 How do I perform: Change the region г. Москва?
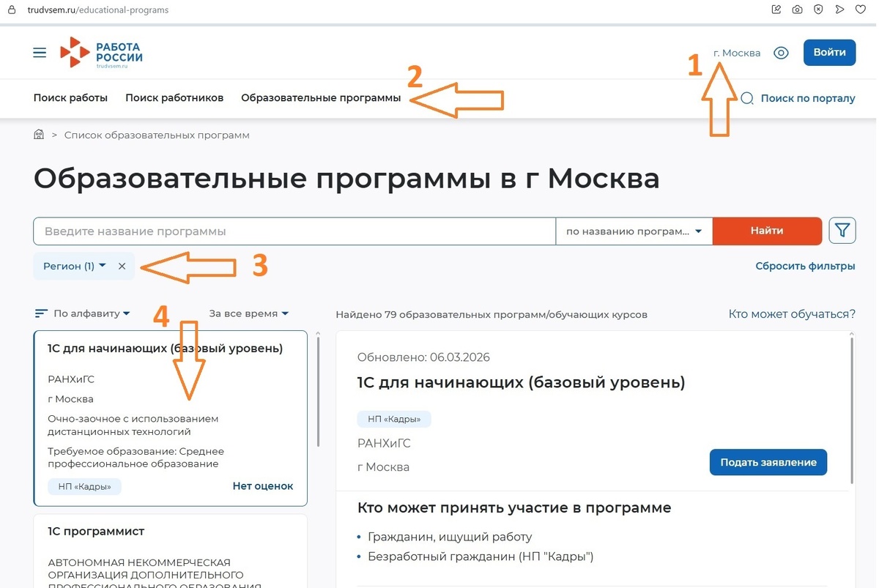pos(737,53)
